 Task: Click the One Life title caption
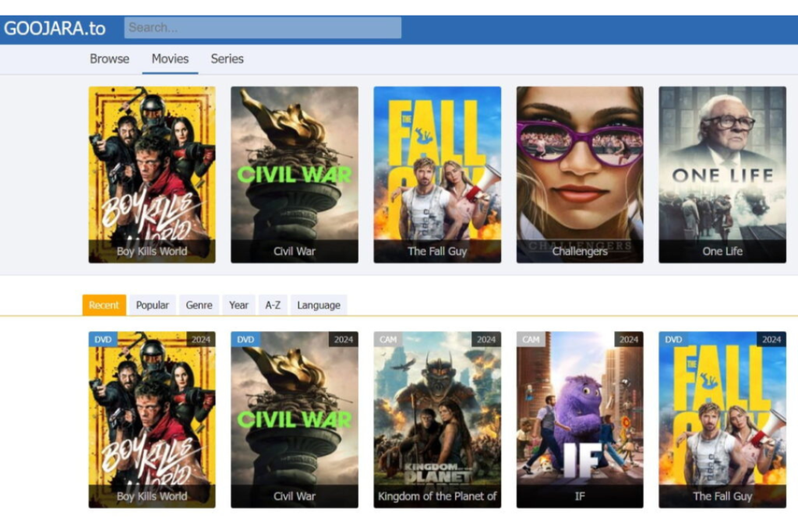(722, 252)
